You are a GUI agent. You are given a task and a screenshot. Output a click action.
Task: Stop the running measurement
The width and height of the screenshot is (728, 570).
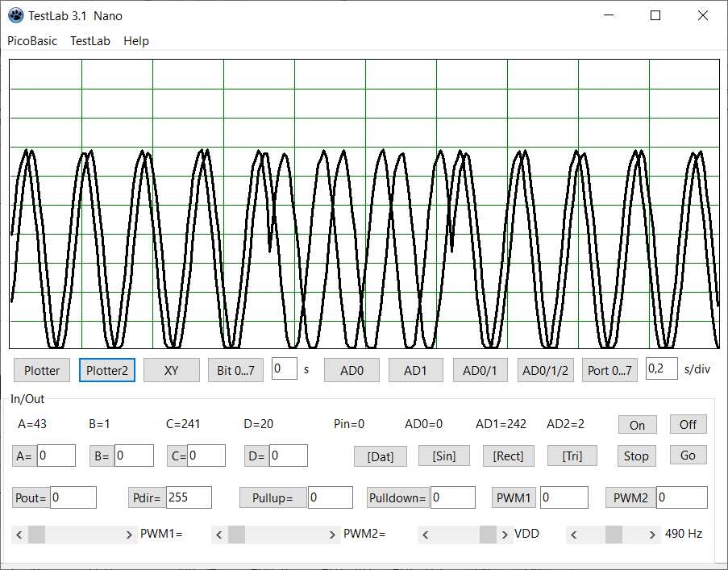[x=636, y=456]
